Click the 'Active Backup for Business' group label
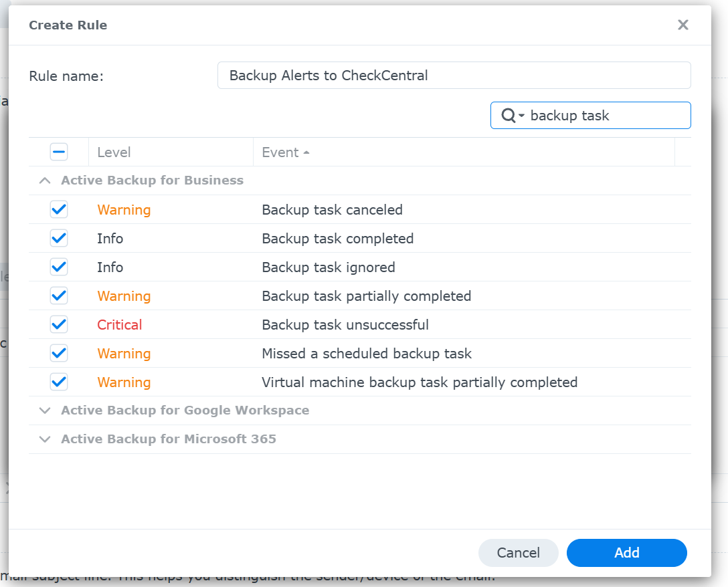 153,180
